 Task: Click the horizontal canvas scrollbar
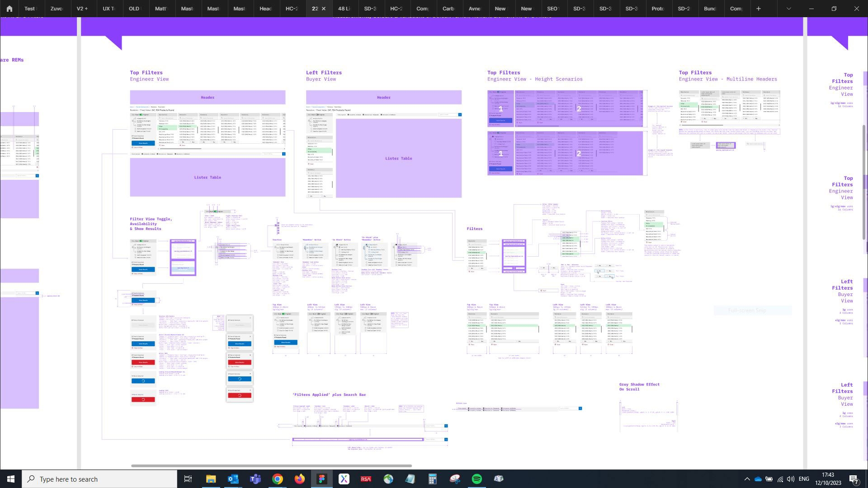click(x=271, y=465)
